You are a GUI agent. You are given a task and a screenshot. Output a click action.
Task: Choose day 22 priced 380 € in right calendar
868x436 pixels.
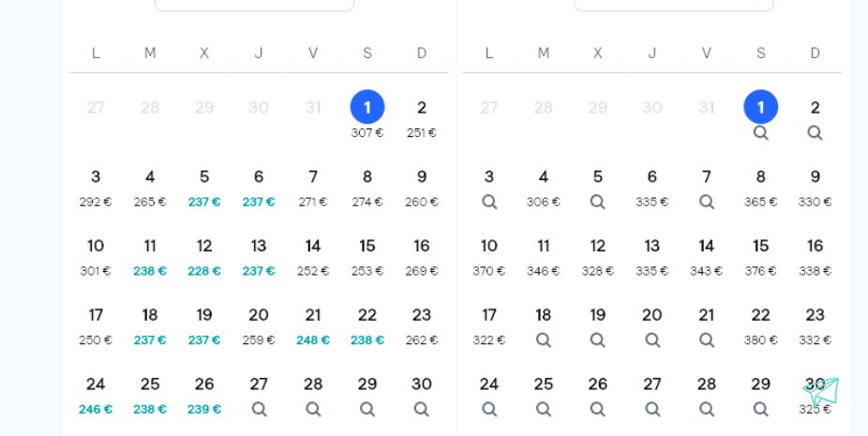760,325
